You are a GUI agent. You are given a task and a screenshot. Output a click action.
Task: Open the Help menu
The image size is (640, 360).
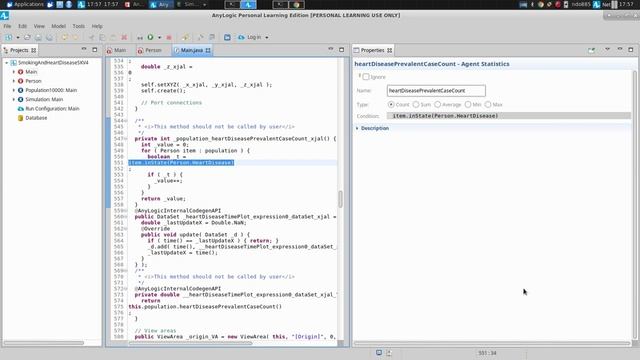pos(97,26)
